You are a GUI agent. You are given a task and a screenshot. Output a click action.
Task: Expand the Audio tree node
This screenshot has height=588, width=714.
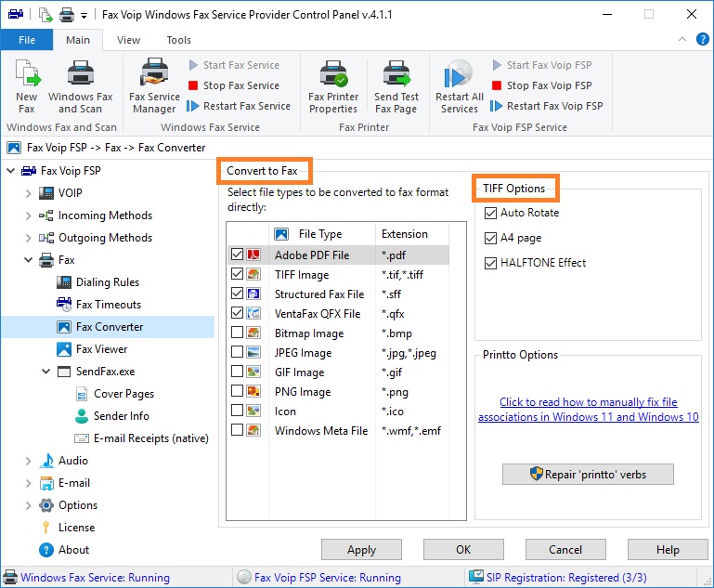[x=28, y=461]
